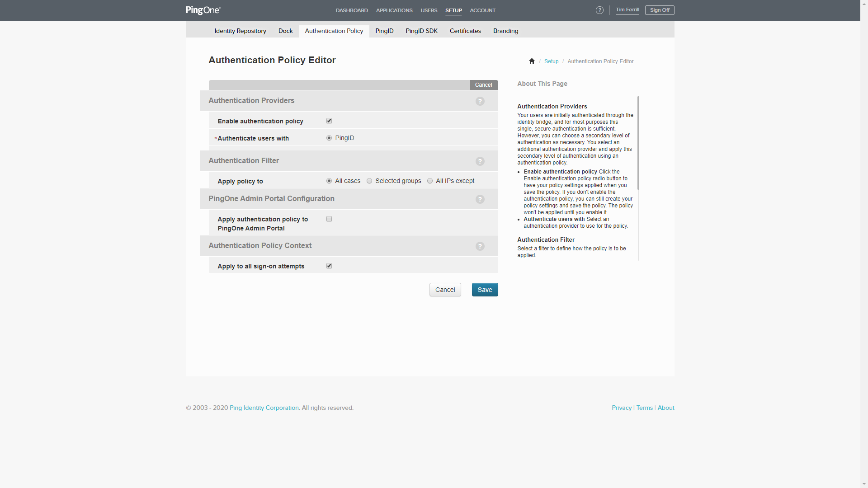Open Branding tab
The height and width of the screenshot is (488, 868).
[505, 31]
